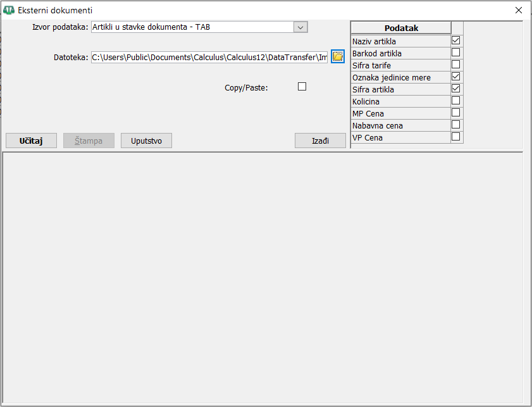
Task: Click the folder browse icon next to Datoteka
Action: pyautogui.click(x=337, y=57)
